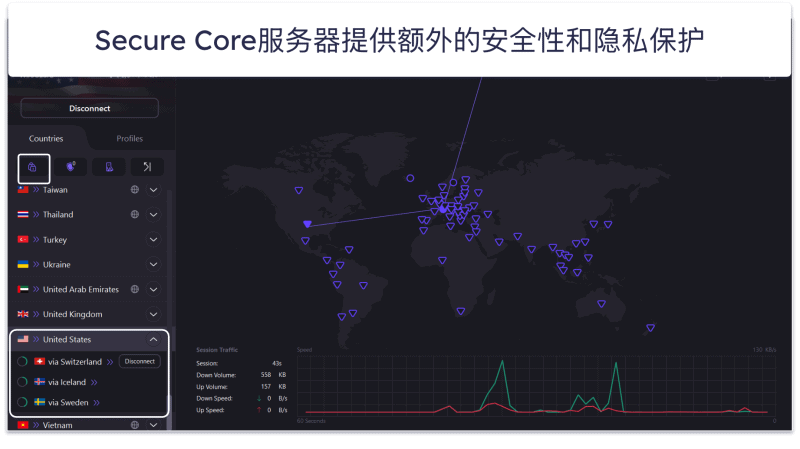
Task: Collapse the United States server list
Action: tap(153, 339)
